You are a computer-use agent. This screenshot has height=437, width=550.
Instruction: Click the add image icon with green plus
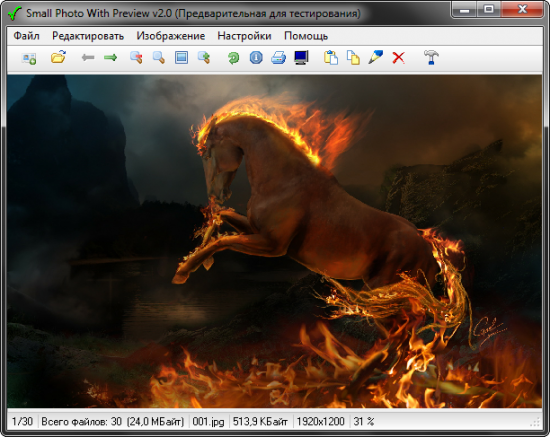(x=29, y=58)
